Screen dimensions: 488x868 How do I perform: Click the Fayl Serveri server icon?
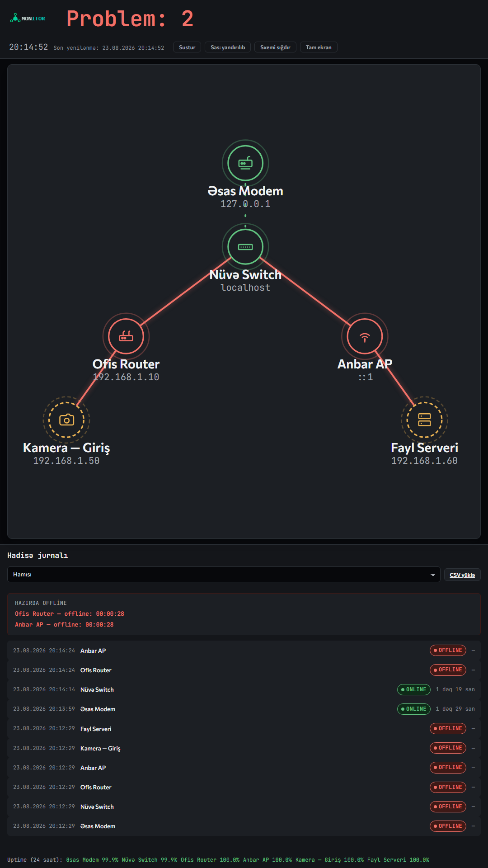coord(424,420)
